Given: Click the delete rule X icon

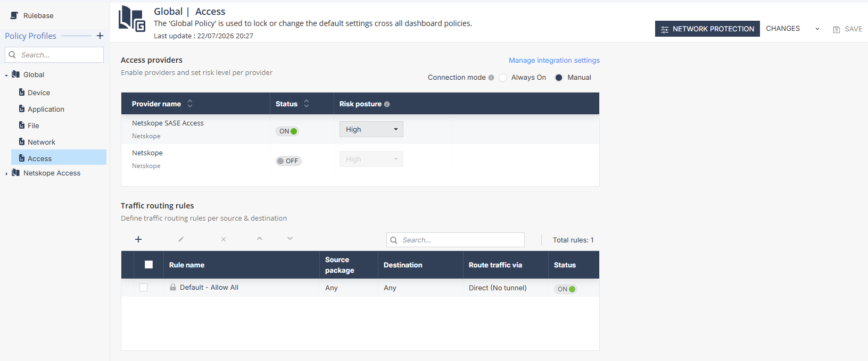Looking at the screenshot, I should pos(224,239).
